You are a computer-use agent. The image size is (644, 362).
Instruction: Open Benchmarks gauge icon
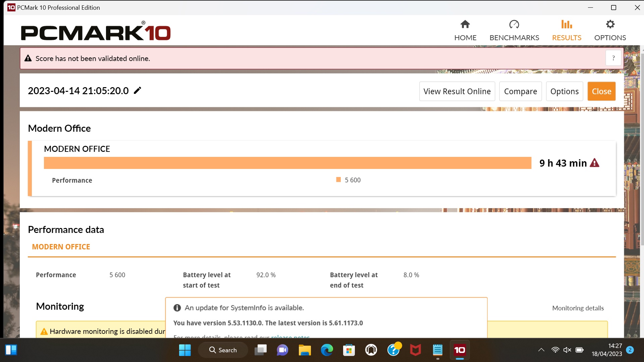tap(514, 24)
